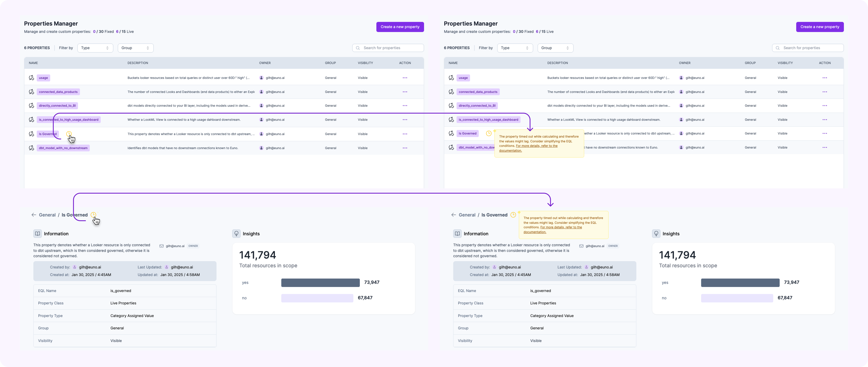Expand Type filter dropdown in right Properties Manager
Viewport: 868px width, 367px height.
[x=515, y=48]
